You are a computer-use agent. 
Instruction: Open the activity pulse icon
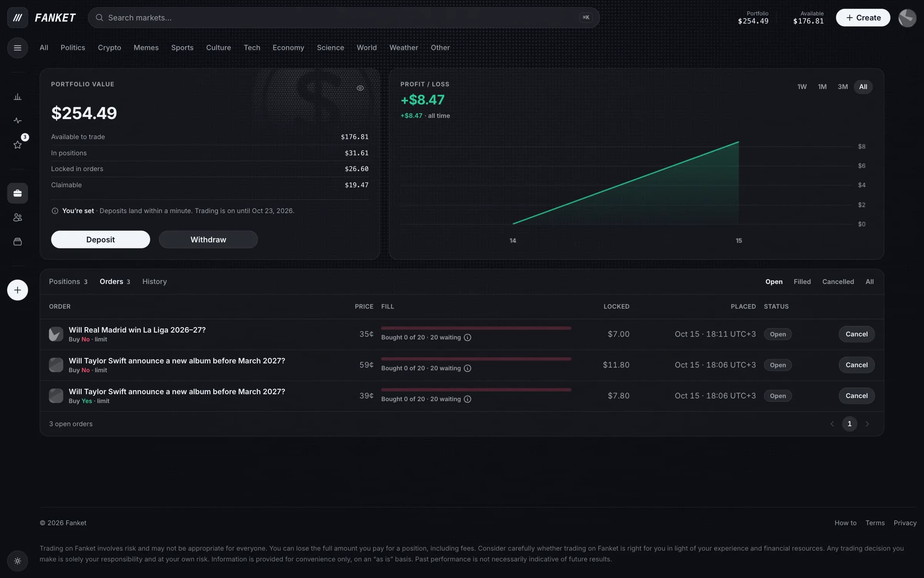[17, 121]
